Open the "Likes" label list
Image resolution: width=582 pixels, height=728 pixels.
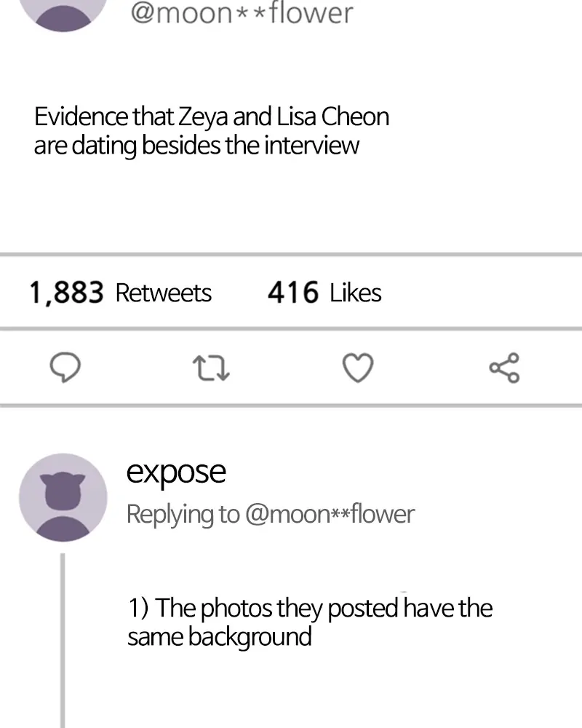tap(355, 293)
